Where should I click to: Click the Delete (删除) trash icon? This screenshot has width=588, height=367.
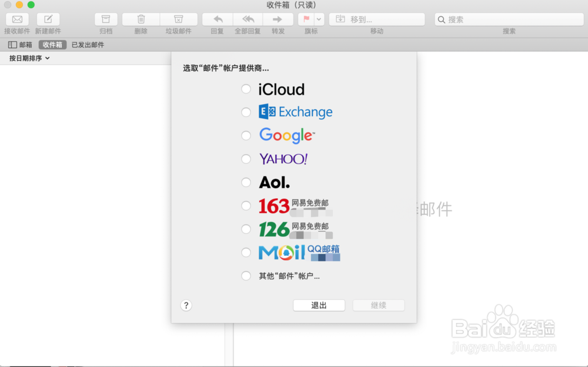pyautogui.click(x=141, y=19)
